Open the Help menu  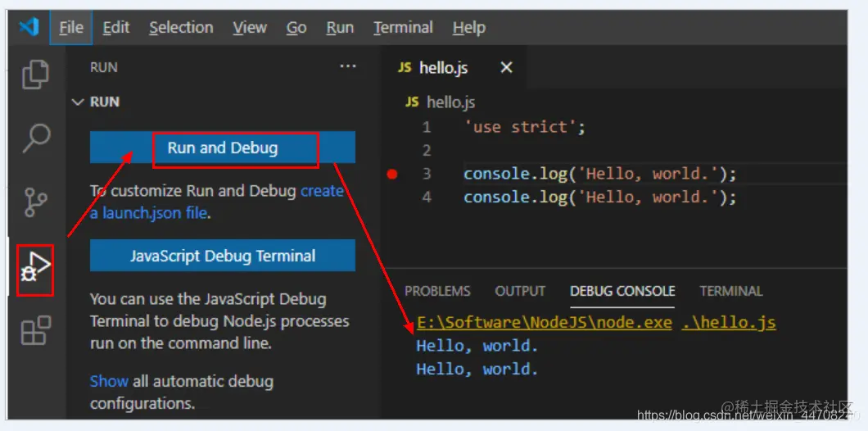tap(469, 27)
